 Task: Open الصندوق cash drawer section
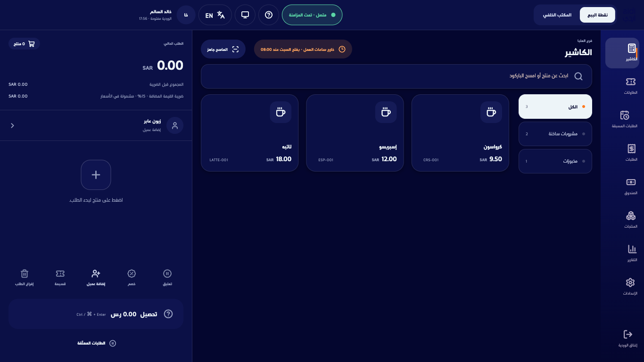tap(631, 187)
